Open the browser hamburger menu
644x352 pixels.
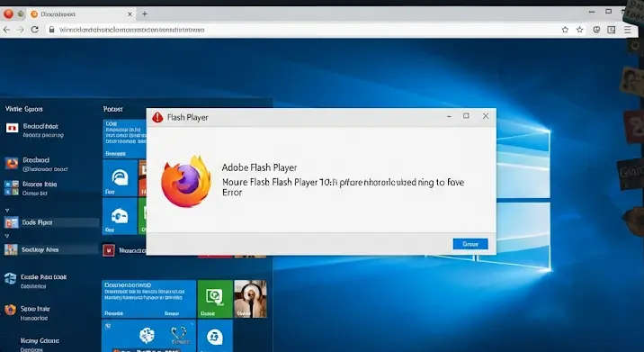tap(628, 30)
